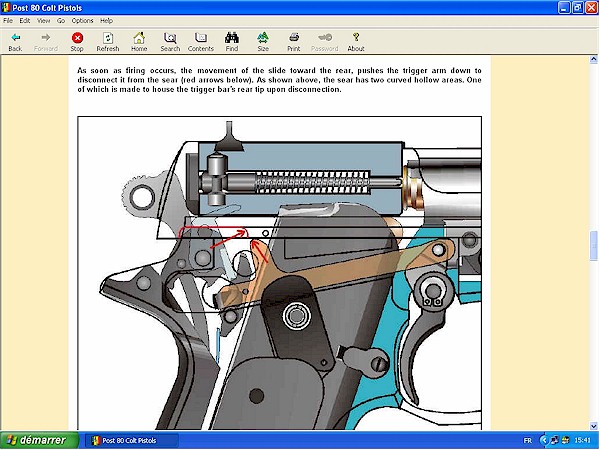Stop loading with the red Stop icon
This screenshot has width=600, height=450.
pos(77,42)
